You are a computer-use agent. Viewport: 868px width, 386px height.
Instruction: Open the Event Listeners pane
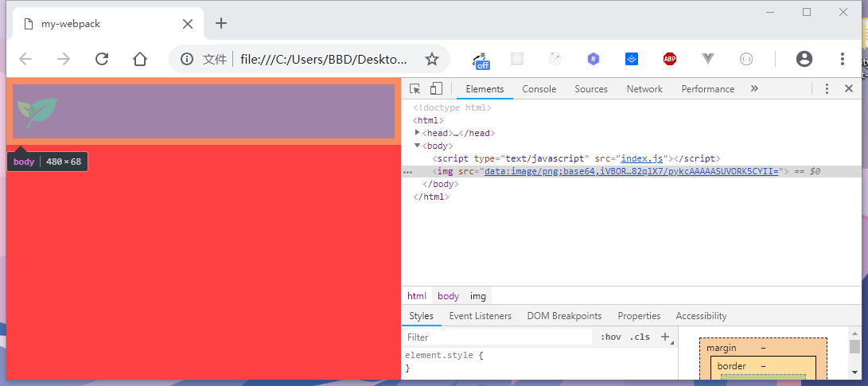pyautogui.click(x=480, y=316)
